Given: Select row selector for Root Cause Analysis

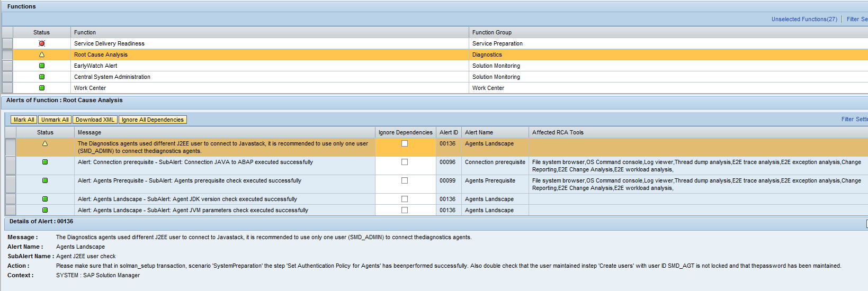Looking at the screenshot, I should (x=7, y=54).
